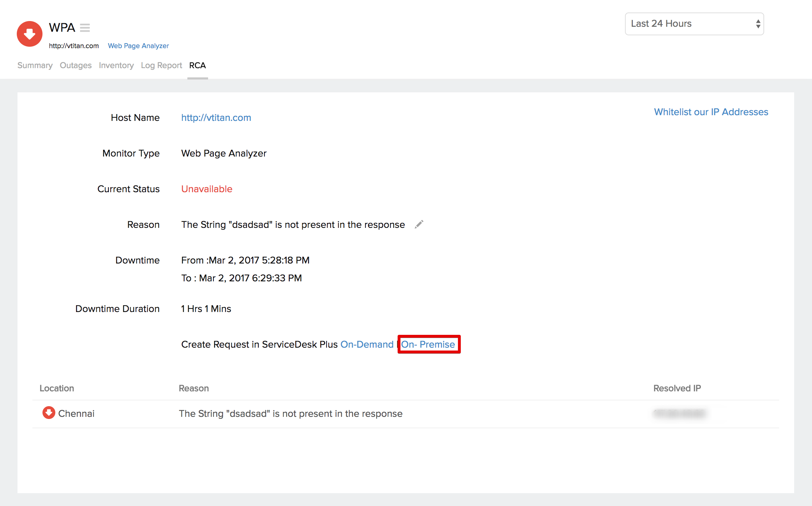812x506 pixels.
Task: Click the Whitelist our IP Addresses link
Action: [711, 112]
